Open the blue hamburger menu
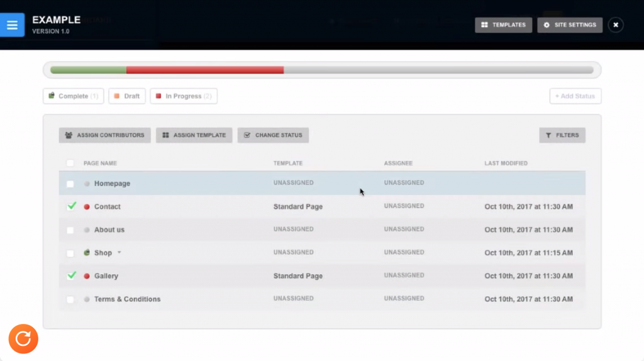 (12, 25)
